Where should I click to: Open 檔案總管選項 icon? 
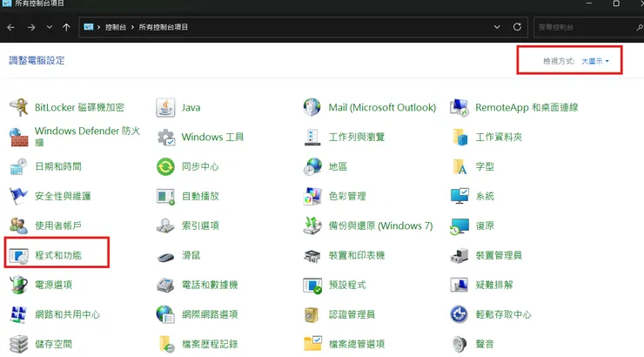[x=312, y=343]
